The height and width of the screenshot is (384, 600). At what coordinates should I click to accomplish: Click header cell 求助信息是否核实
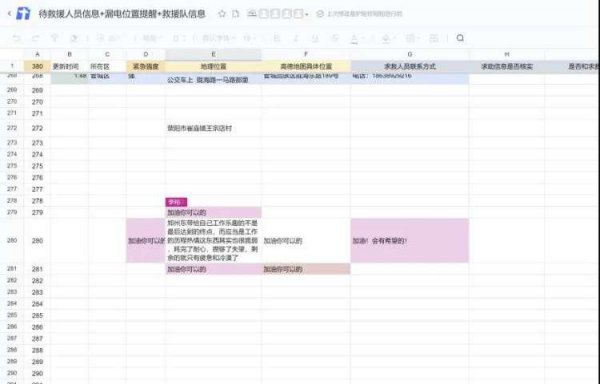click(507, 66)
